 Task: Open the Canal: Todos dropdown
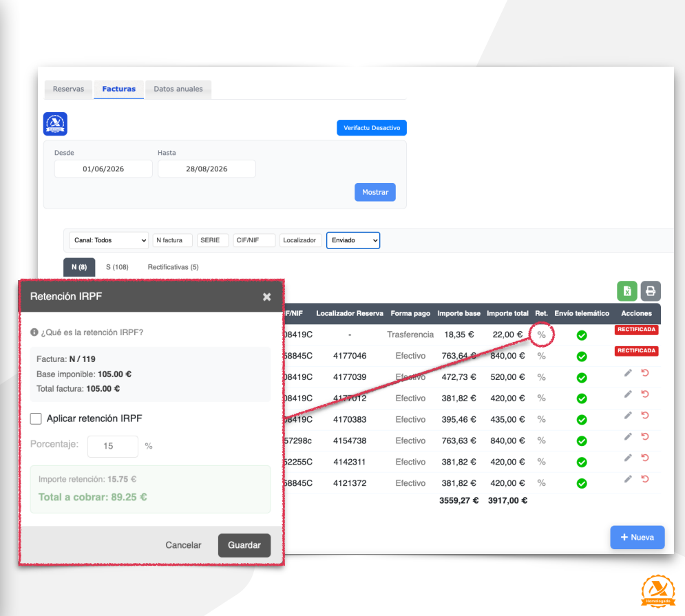pos(109,240)
